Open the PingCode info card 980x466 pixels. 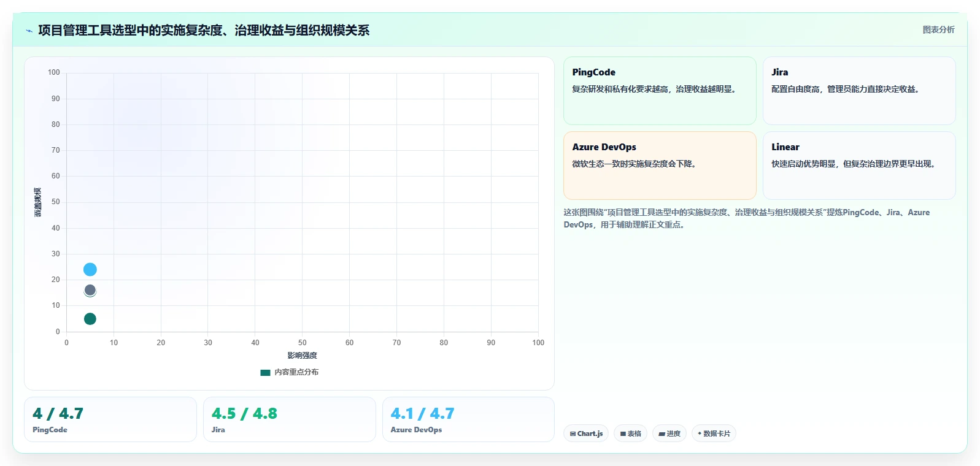point(660,91)
